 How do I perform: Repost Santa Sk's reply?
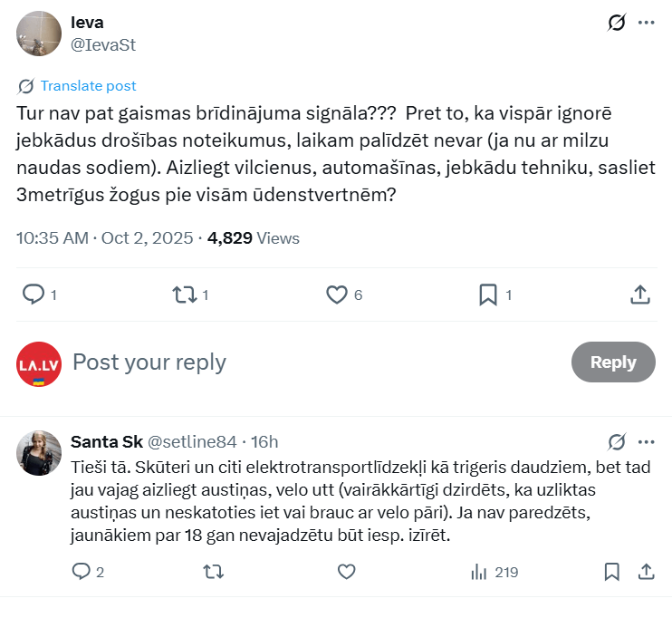tap(214, 572)
